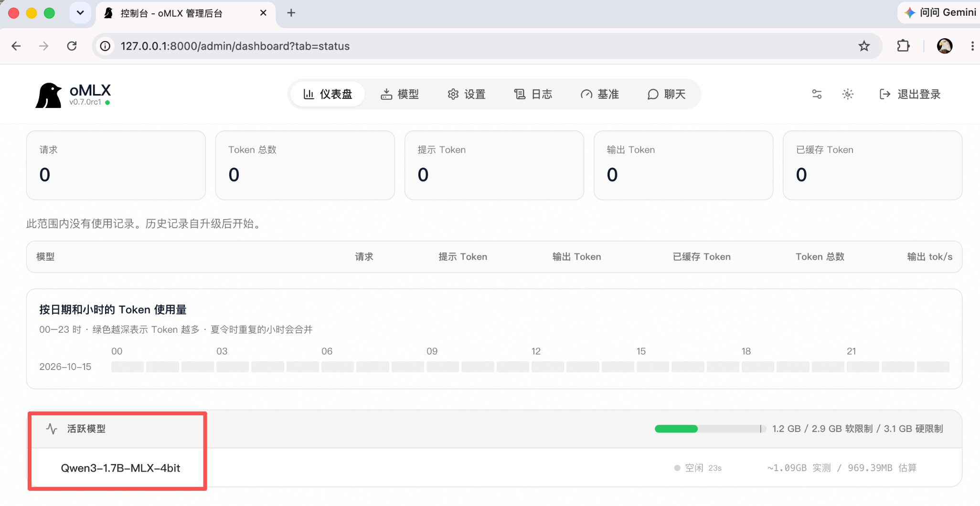Viewport: 980px width, 506px height.
Task: Click the 请求 column header in the table
Action: [364, 257]
